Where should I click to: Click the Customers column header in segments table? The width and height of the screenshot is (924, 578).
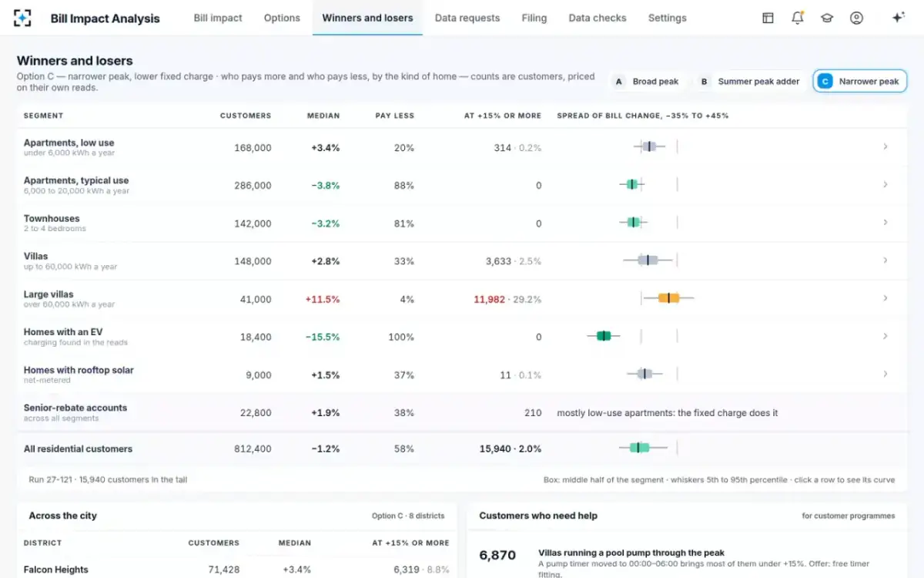coord(246,116)
